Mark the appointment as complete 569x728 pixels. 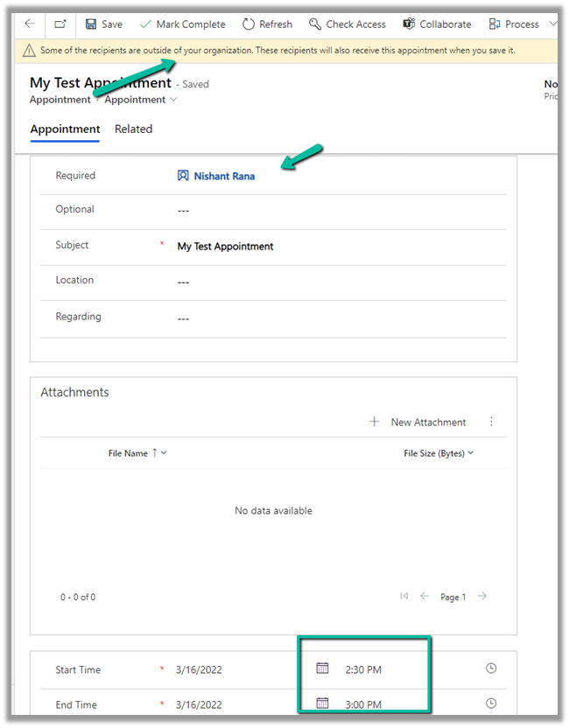[x=182, y=24]
